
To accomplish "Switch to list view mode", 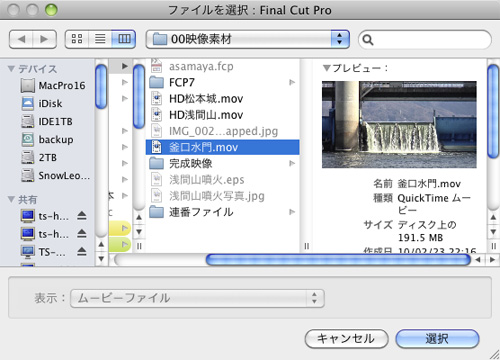I will tap(100, 39).
